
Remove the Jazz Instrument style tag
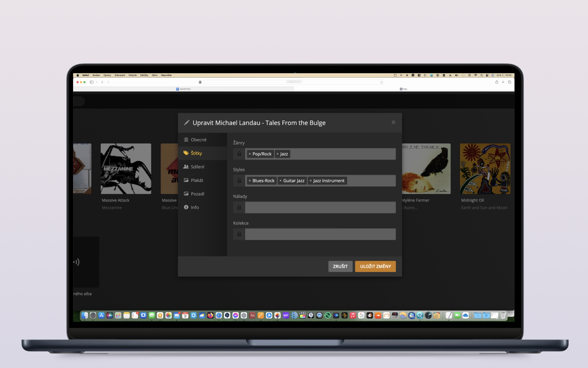tap(310, 181)
